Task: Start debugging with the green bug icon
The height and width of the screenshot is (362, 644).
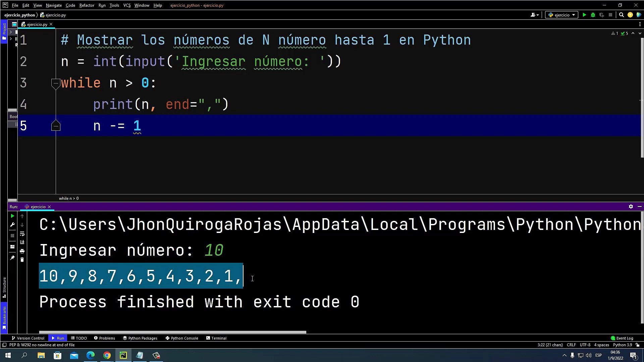Action: 593,15
